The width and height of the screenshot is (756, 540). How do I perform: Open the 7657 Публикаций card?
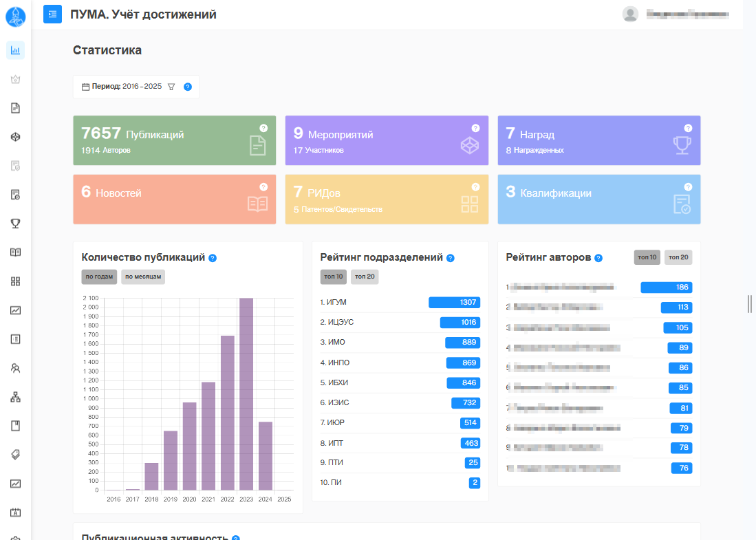[175, 140]
